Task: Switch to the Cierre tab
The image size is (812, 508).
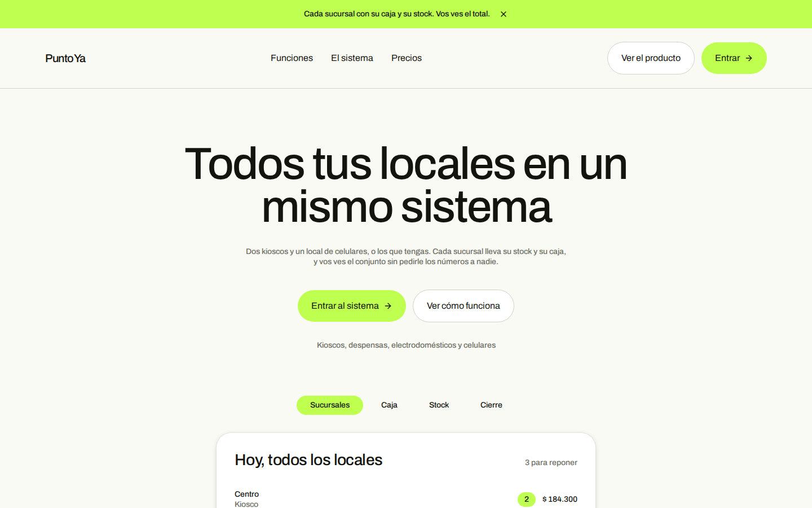Action: (x=491, y=405)
